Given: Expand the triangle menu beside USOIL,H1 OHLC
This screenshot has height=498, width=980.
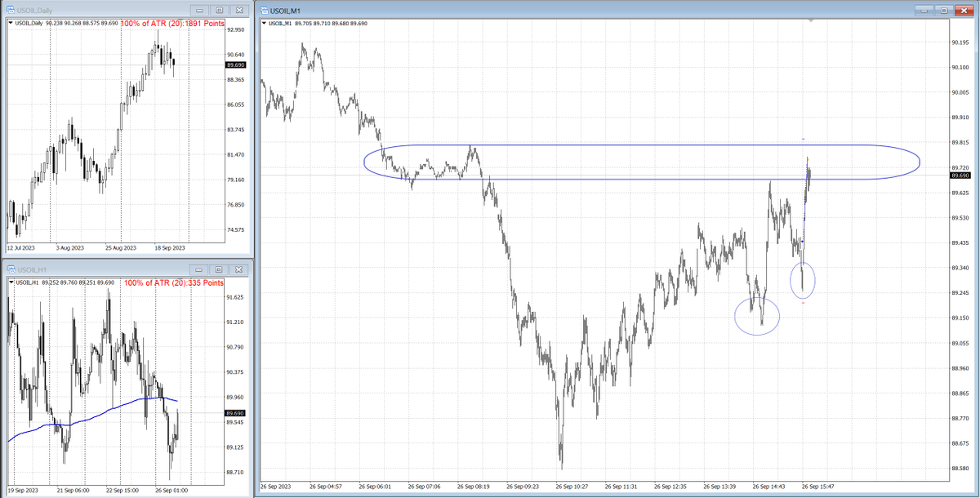Looking at the screenshot, I should [x=11, y=282].
